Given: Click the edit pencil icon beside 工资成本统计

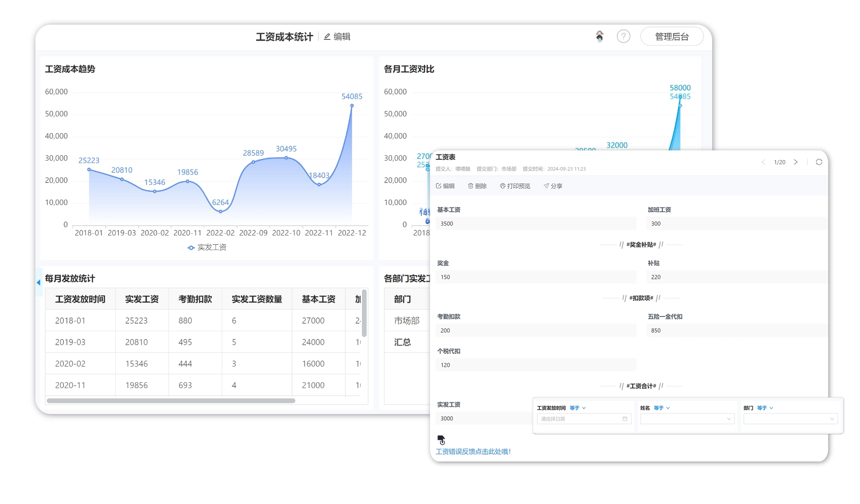Looking at the screenshot, I should point(327,37).
